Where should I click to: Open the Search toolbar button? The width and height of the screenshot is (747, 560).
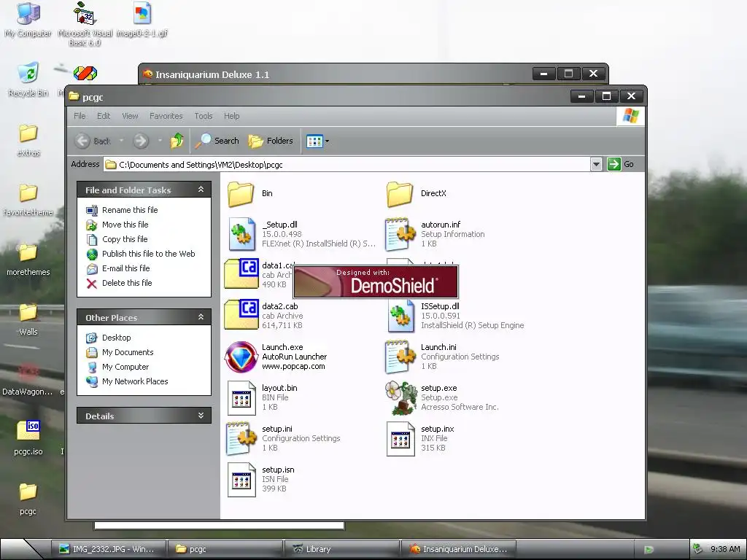(x=217, y=141)
